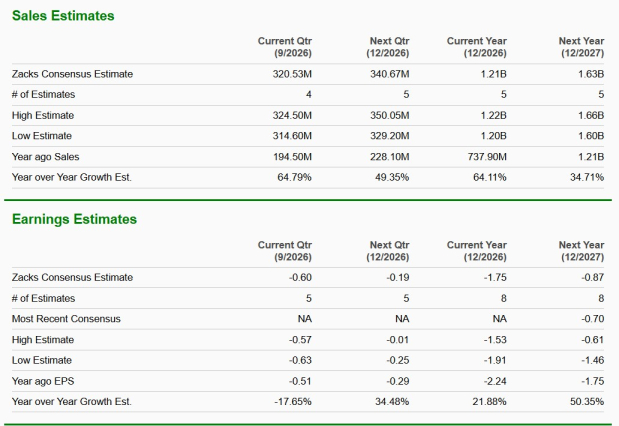Click the 1.66B high estimate value
The image size is (619, 426).
[x=591, y=115]
